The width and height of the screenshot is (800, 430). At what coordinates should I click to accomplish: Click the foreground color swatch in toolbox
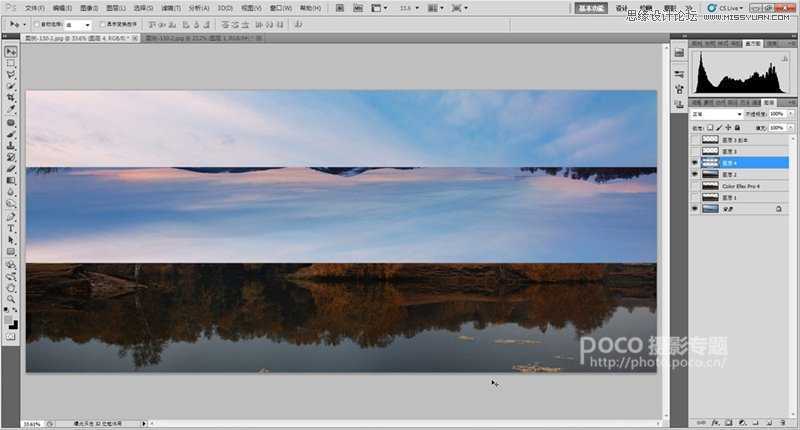pyautogui.click(x=9, y=320)
